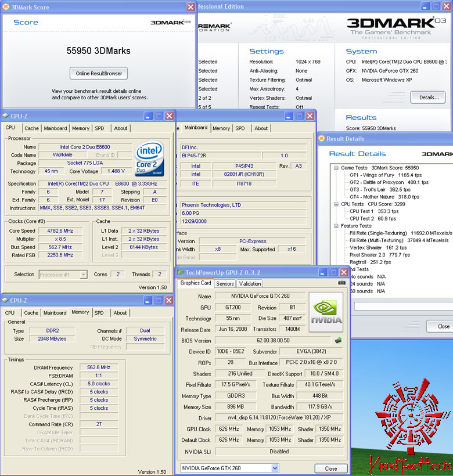Open Memory tab in Mainboard CPU-Z window

221,128
